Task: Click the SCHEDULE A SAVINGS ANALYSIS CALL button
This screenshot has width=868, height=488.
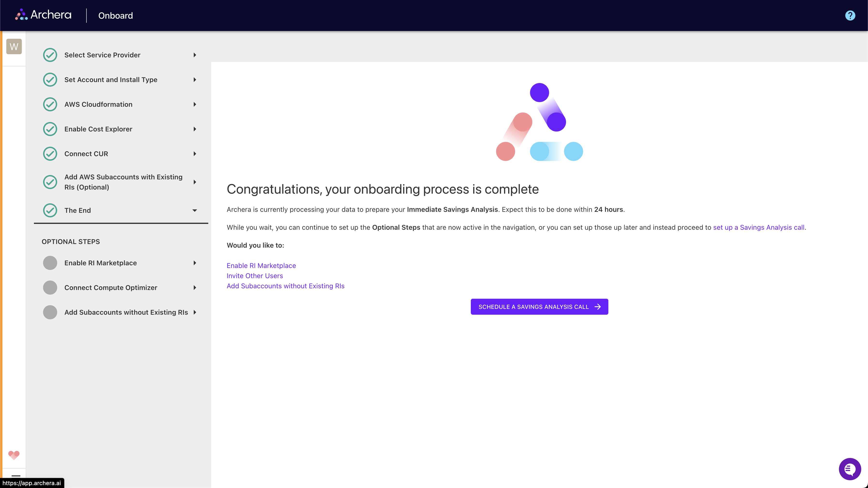Action: 539,306
